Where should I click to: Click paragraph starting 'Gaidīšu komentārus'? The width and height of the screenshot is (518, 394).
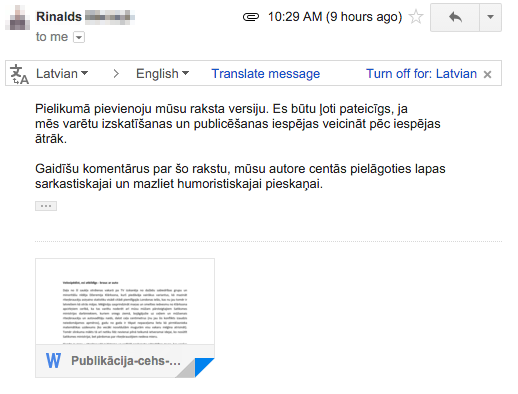tap(240, 176)
